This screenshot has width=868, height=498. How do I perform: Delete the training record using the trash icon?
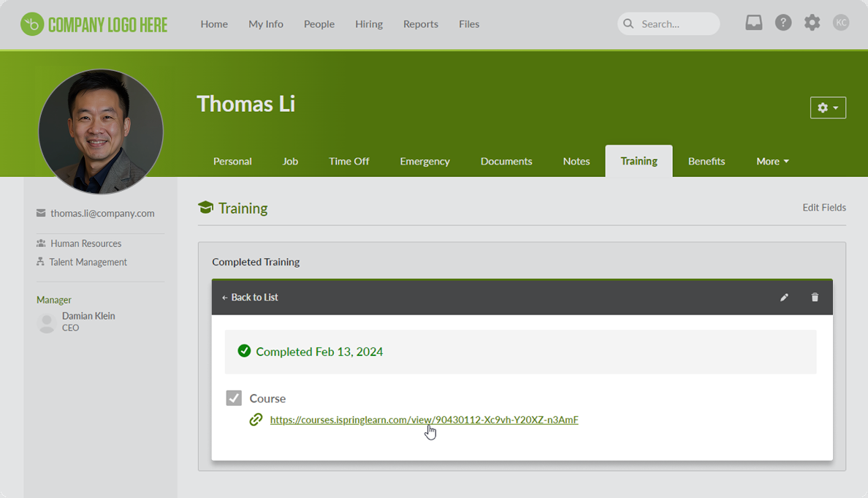tap(815, 297)
